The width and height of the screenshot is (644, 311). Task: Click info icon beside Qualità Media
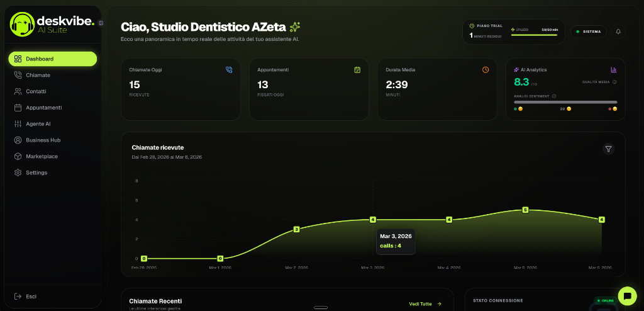(x=614, y=82)
